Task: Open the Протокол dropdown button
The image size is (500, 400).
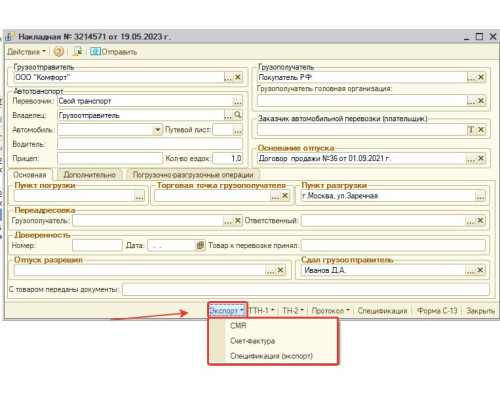Action: point(331,311)
